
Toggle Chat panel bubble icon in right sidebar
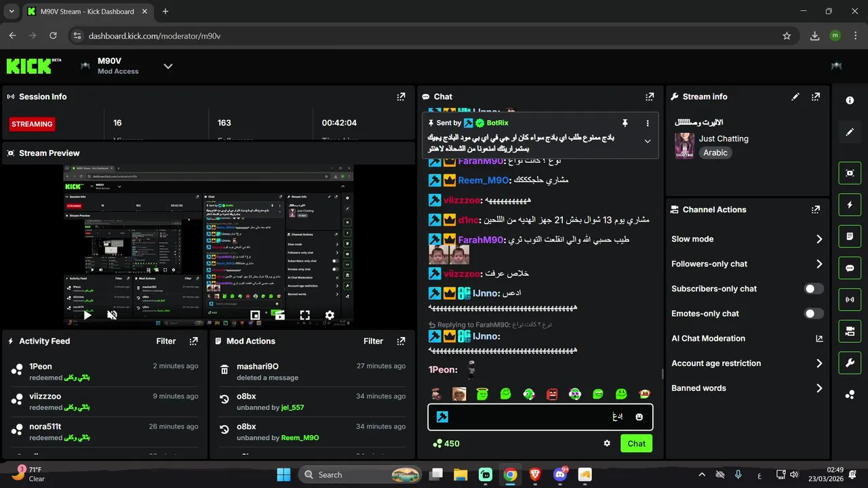pyautogui.click(x=850, y=268)
